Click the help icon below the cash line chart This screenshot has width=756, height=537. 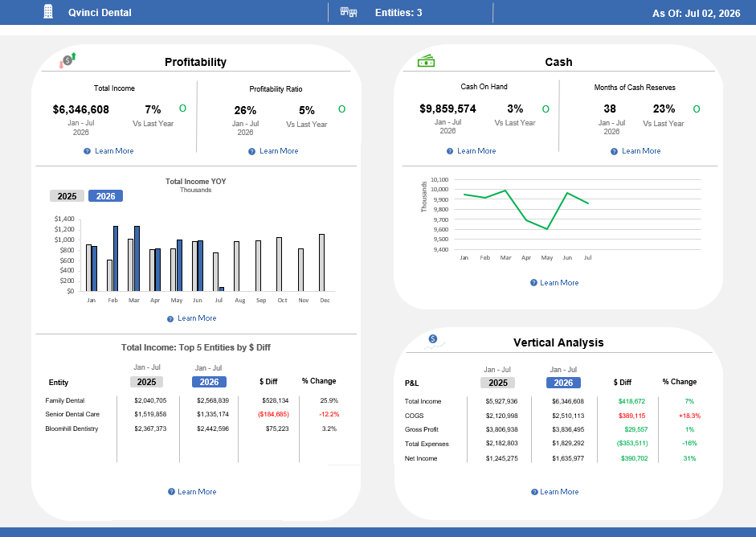point(533,283)
